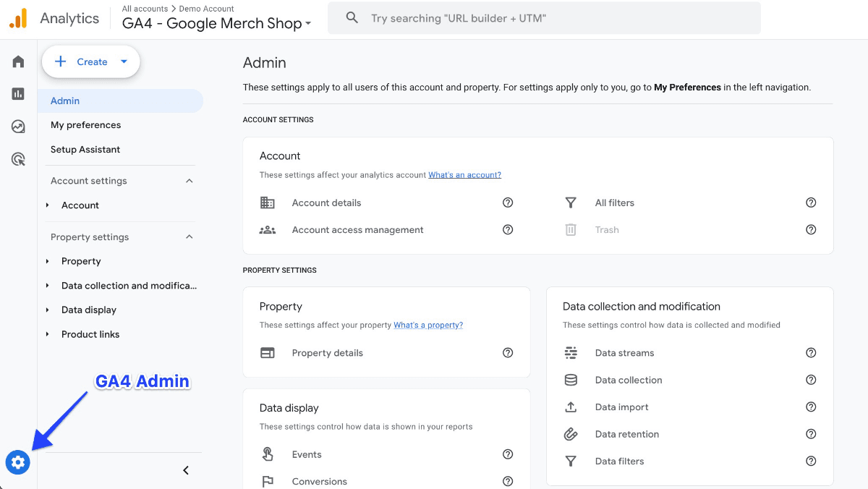This screenshot has height=489, width=868.
Task: Collapse the Account settings section
Action: point(190,181)
